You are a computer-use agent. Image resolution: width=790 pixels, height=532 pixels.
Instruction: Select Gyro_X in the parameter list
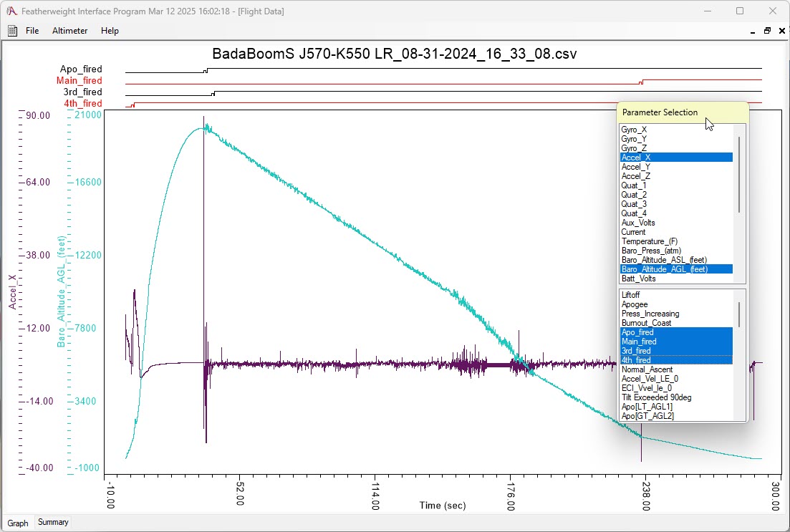click(633, 130)
